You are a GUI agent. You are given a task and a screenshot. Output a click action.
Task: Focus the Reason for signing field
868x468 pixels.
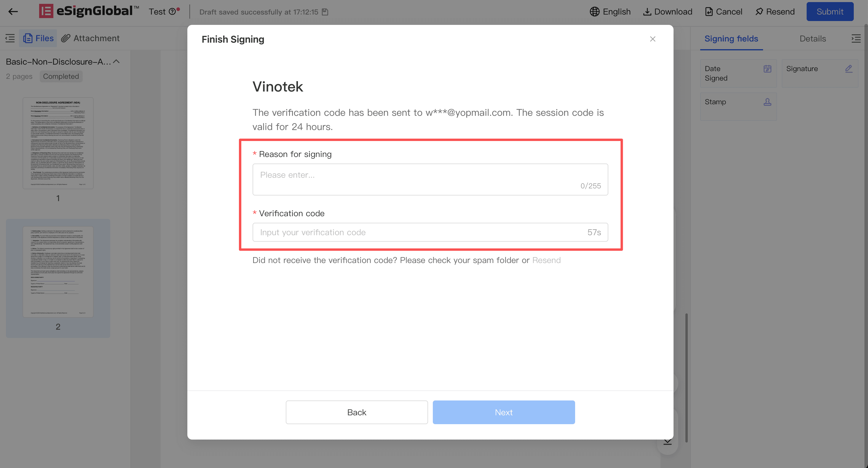pyautogui.click(x=430, y=179)
